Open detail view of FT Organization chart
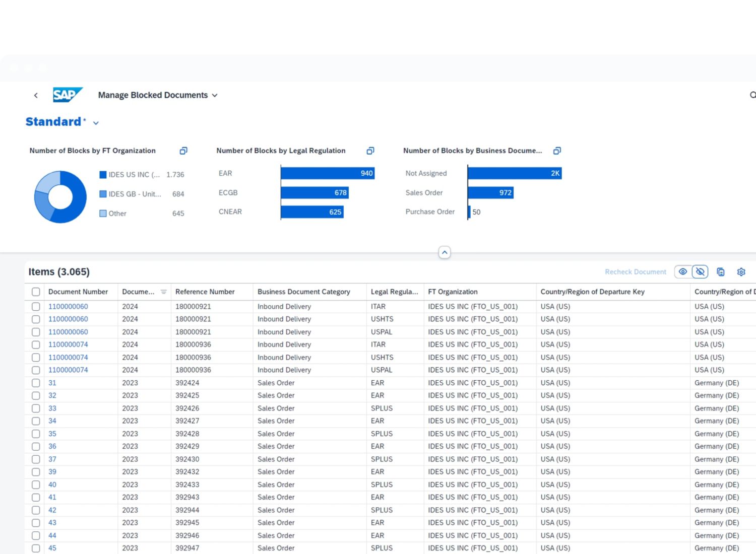Viewport: 756px width, 554px height. pyautogui.click(x=183, y=151)
